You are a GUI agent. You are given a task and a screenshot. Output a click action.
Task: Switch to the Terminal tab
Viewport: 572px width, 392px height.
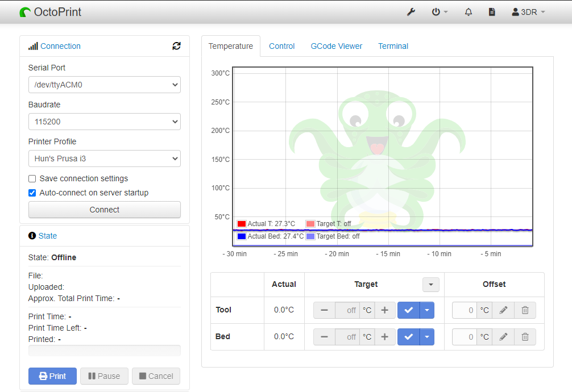(393, 47)
